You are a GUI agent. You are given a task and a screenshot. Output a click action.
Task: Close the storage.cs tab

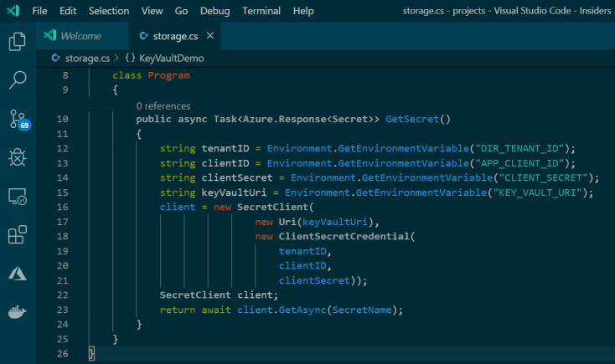209,36
